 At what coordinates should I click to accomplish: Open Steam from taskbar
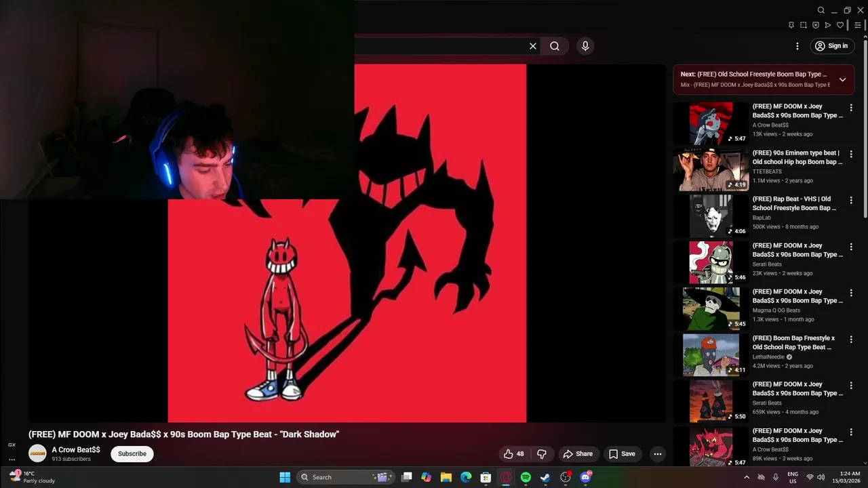(545, 477)
